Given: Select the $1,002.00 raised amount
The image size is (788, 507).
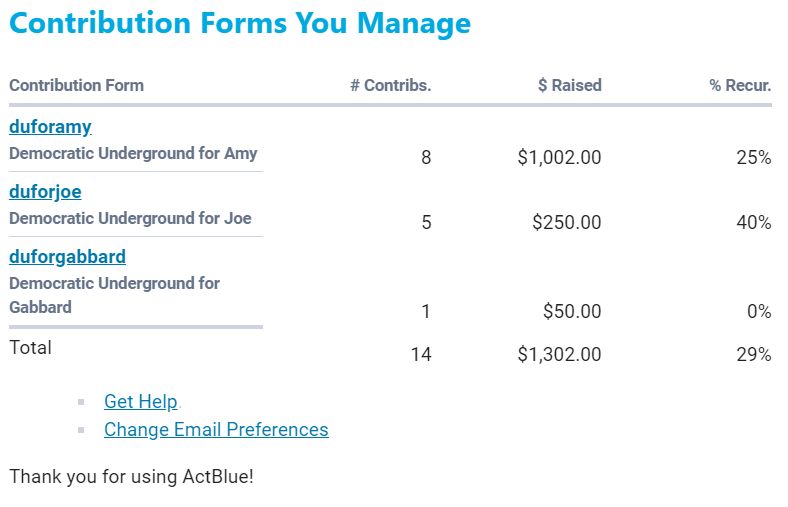Looking at the screenshot, I should [x=559, y=158].
